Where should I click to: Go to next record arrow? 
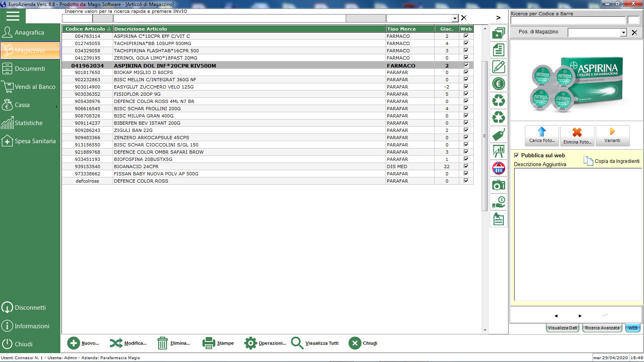coord(580,316)
